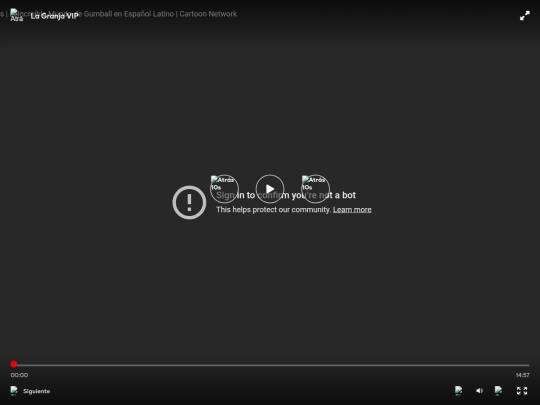Start the video with the center play button
Viewport: 540px width, 405px height.
click(270, 189)
